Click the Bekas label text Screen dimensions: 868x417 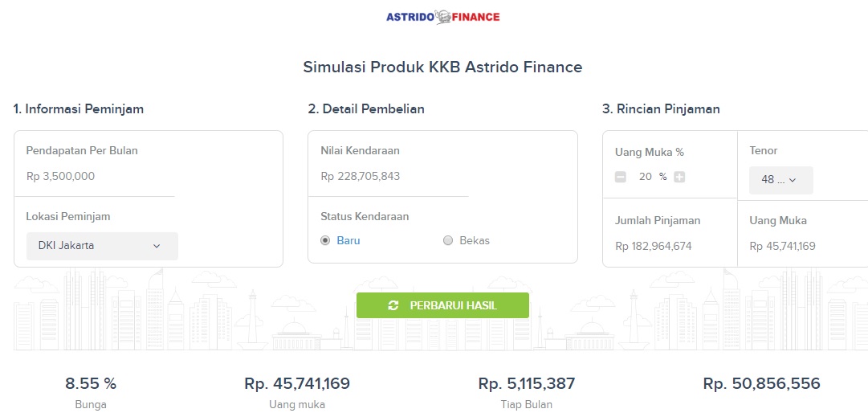click(x=475, y=241)
